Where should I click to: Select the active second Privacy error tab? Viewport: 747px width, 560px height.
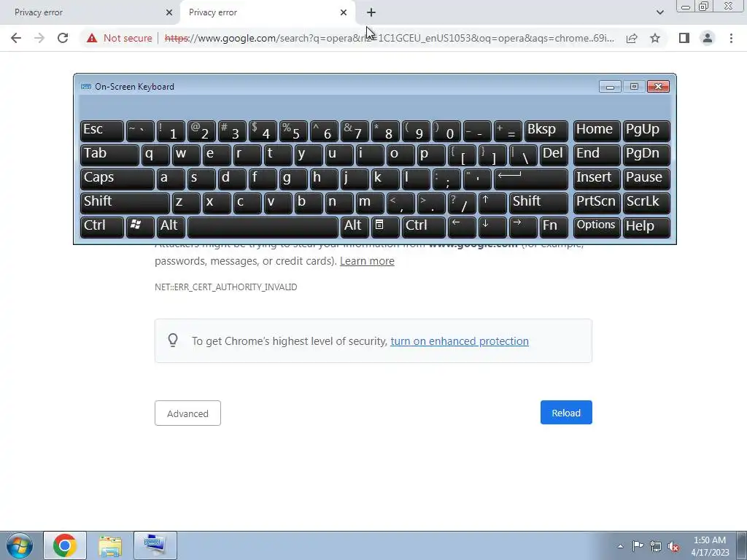tap(268, 12)
